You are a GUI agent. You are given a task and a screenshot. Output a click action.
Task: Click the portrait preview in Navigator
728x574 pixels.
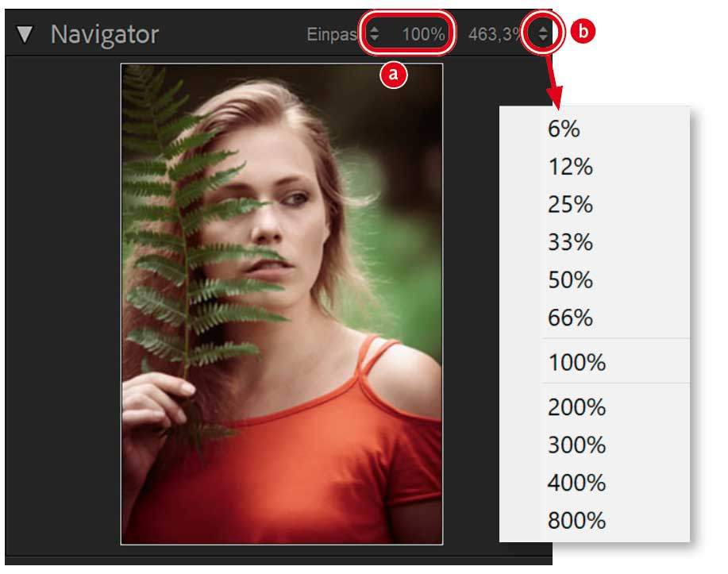[x=281, y=304]
